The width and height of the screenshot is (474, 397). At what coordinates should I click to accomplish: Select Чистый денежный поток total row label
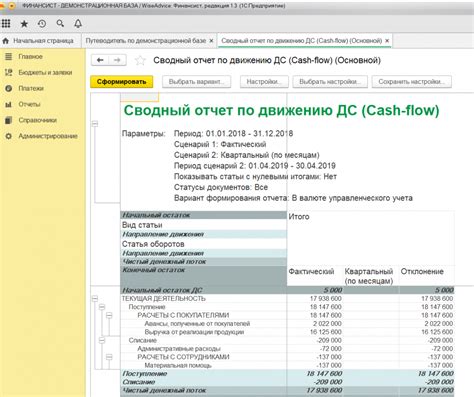164,390
